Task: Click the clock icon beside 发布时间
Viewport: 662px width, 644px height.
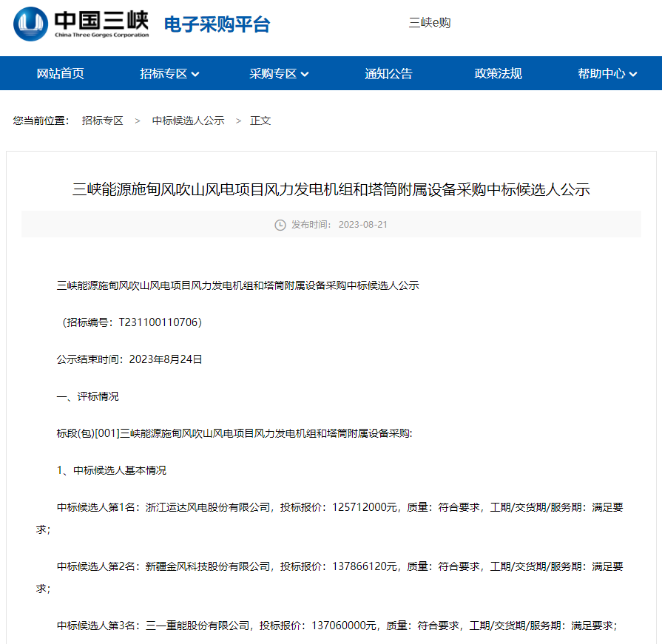Action: [280, 225]
